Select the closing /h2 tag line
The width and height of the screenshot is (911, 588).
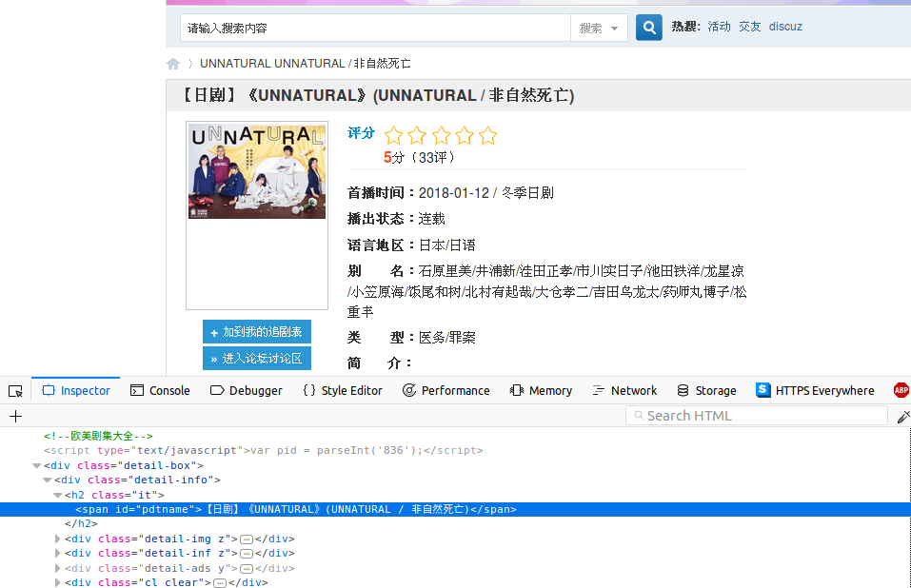(x=81, y=524)
